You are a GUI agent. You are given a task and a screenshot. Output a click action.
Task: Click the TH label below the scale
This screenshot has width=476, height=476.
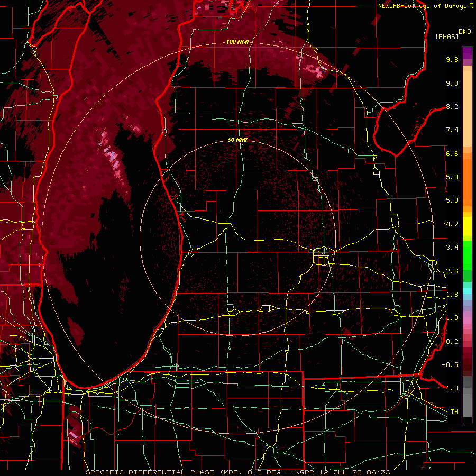[x=454, y=412]
